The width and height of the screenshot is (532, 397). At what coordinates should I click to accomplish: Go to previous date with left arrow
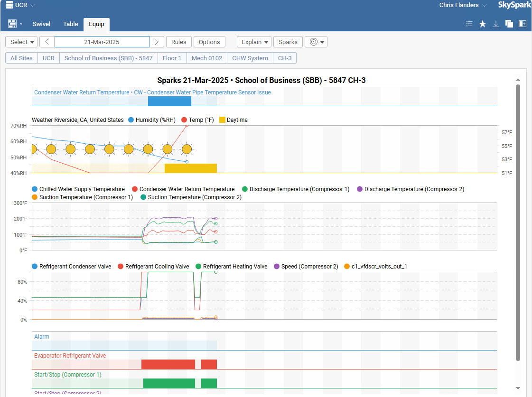click(47, 42)
